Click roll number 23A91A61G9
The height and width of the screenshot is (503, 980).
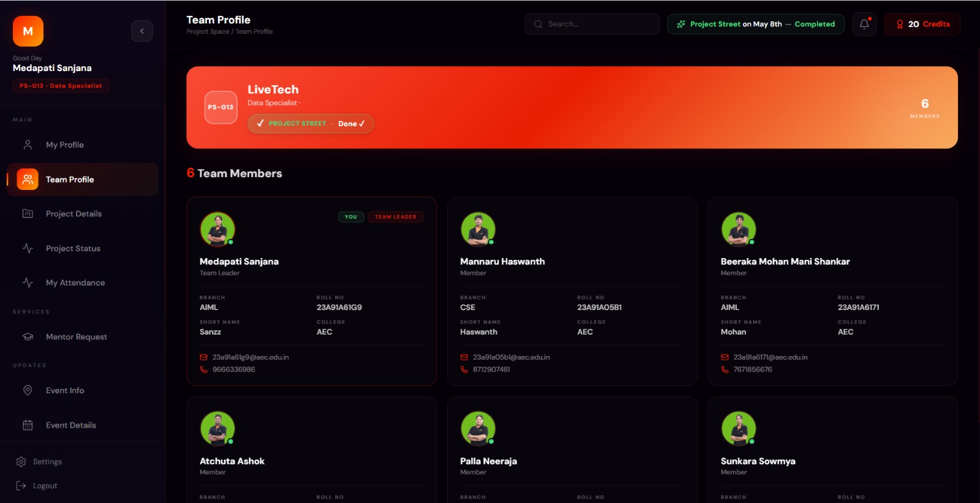click(x=339, y=308)
